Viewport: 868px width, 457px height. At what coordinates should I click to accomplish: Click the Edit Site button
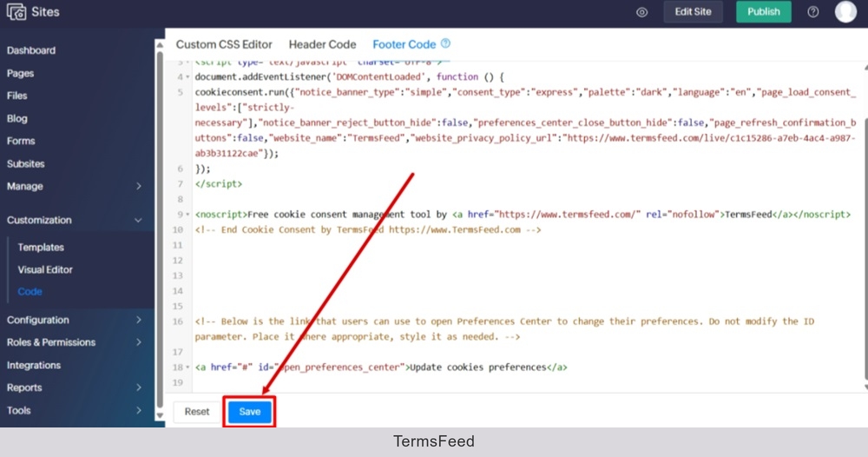693,11
